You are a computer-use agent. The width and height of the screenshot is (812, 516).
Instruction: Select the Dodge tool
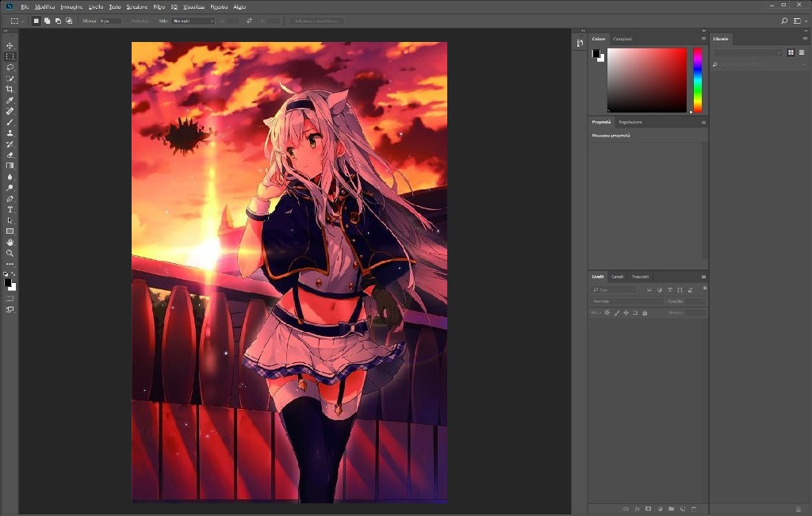(10, 188)
